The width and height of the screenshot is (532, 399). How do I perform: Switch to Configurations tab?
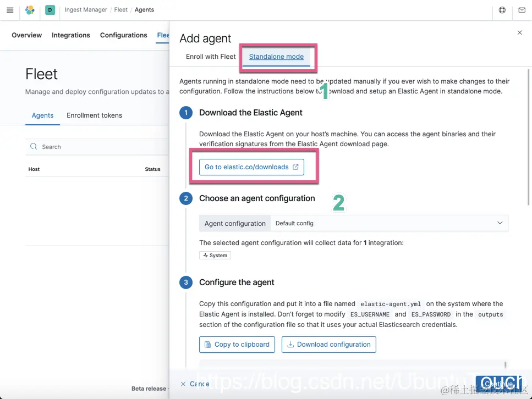point(123,35)
